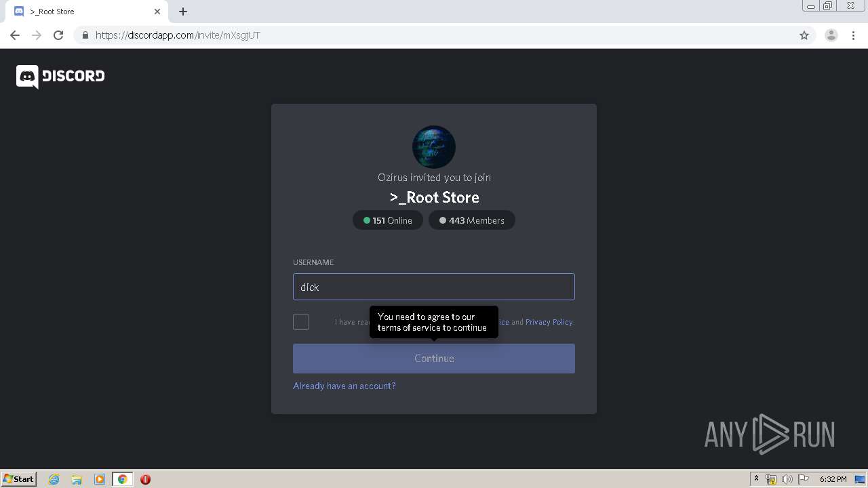
Task: Click into the Username input field
Action: [x=434, y=287]
